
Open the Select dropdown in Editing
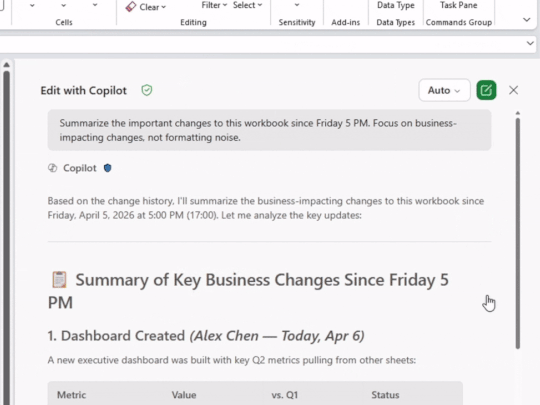click(248, 5)
